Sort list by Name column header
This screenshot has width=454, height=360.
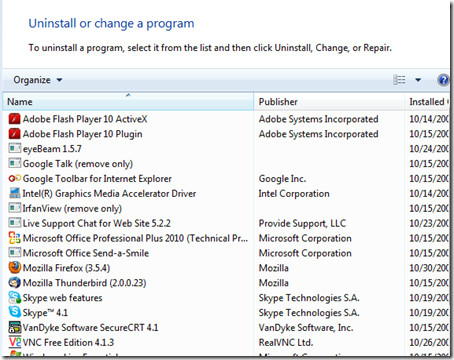(x=128, y=102)
